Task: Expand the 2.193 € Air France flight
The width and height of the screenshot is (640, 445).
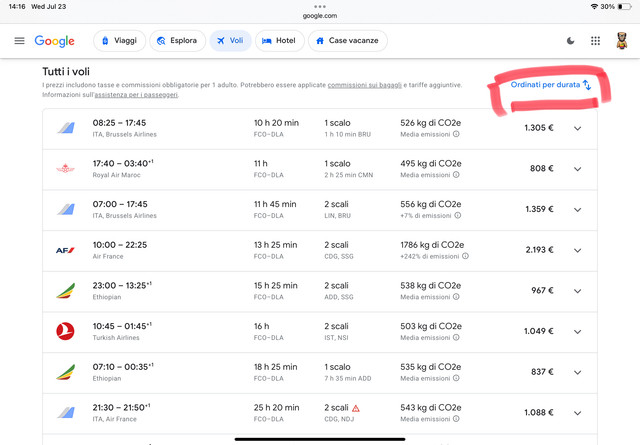Action: (578, 250)
